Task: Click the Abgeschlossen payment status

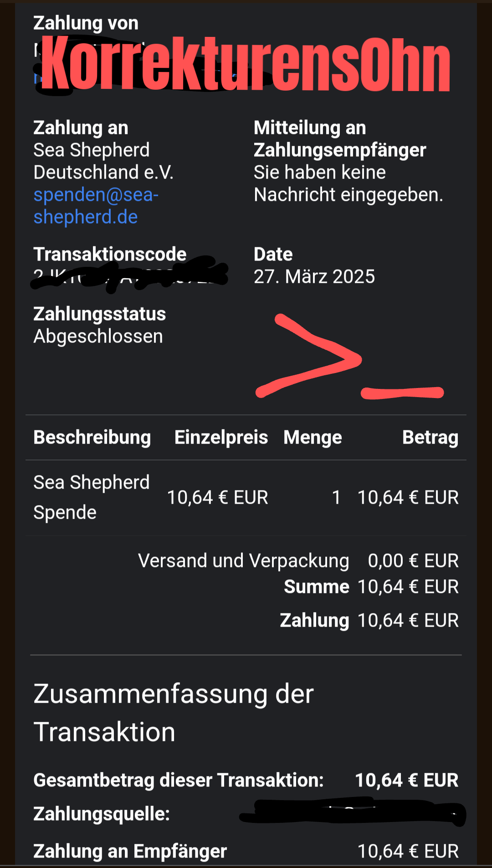Action: click(x=98, y=336)
